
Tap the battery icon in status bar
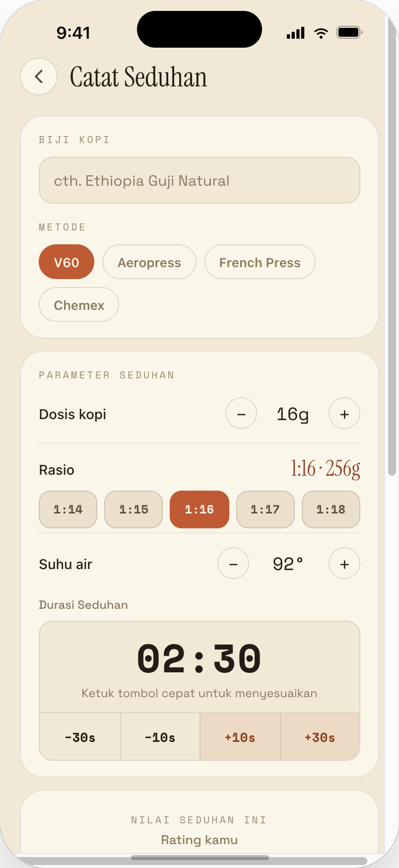click(350, 33)
